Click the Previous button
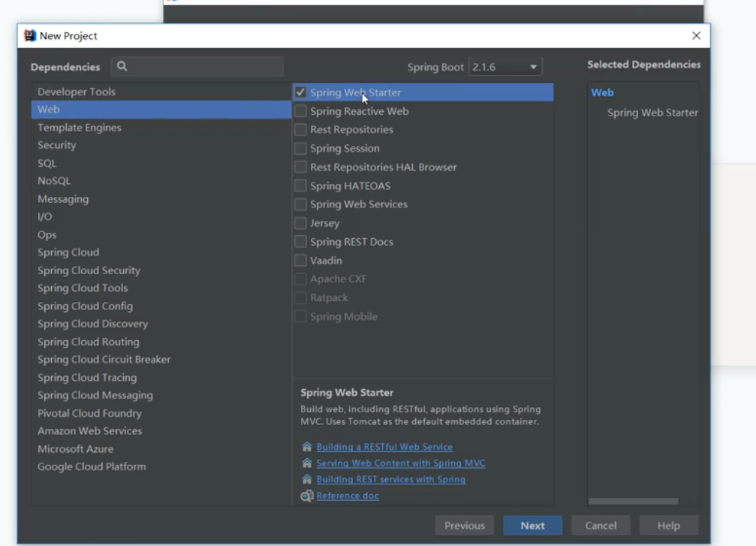This screenshot has width=756, height=546. 464,525
